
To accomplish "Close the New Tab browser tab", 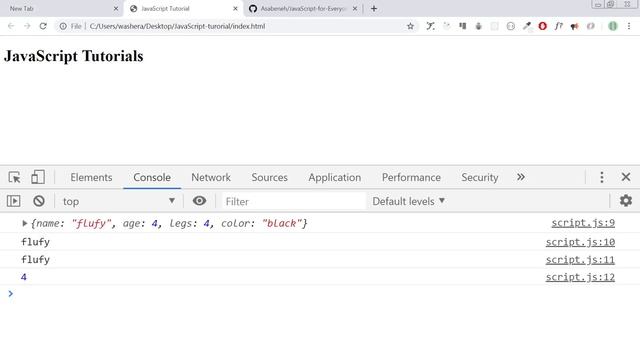I will click(x=116, y=9).
